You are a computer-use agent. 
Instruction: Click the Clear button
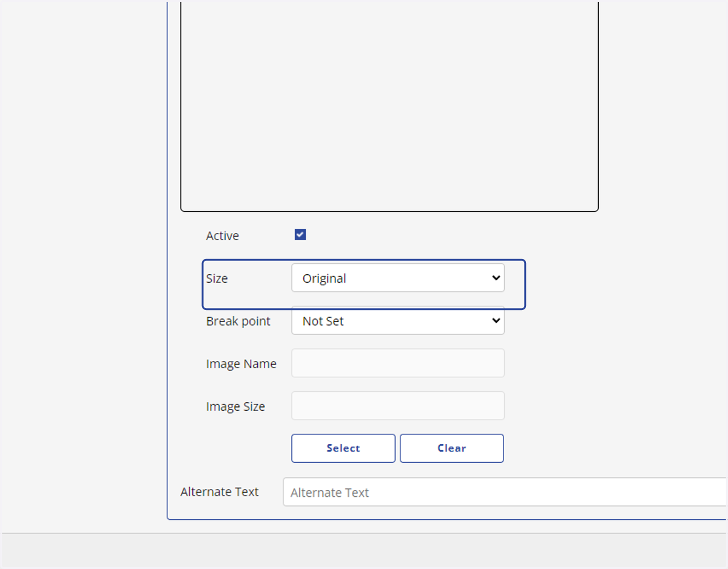point(452,448)
